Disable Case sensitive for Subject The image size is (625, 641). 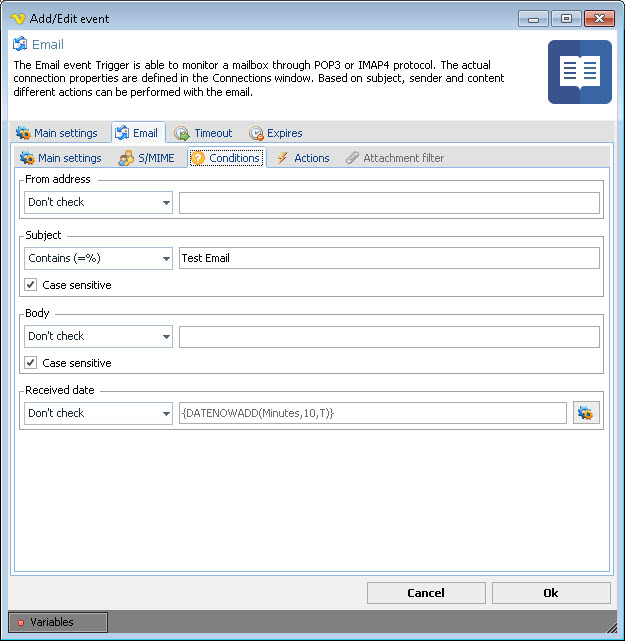point(31,285)
